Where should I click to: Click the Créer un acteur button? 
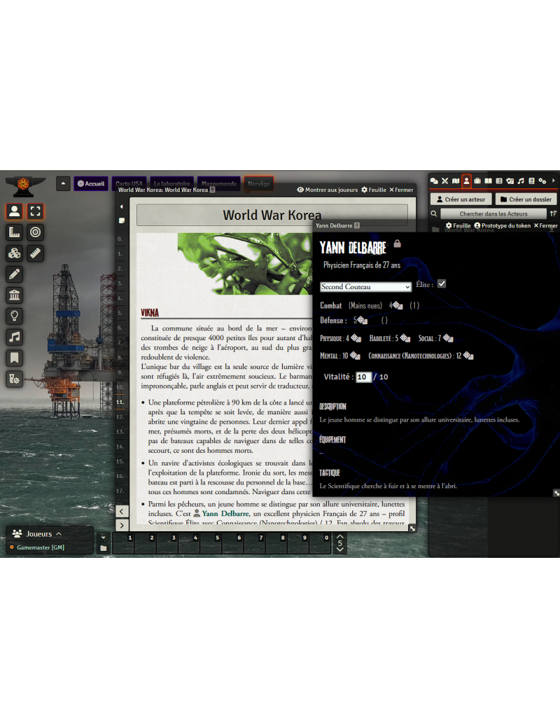point(460,199)
